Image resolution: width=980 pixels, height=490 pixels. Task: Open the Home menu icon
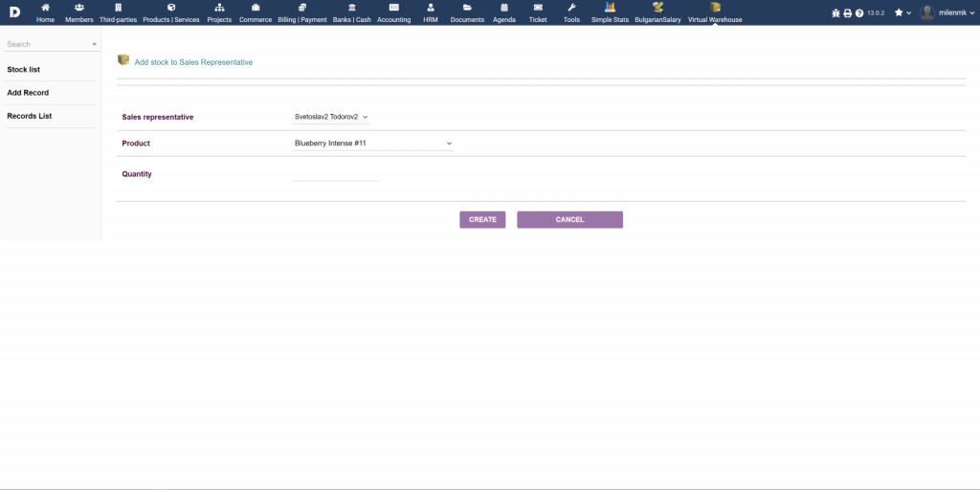45,8
